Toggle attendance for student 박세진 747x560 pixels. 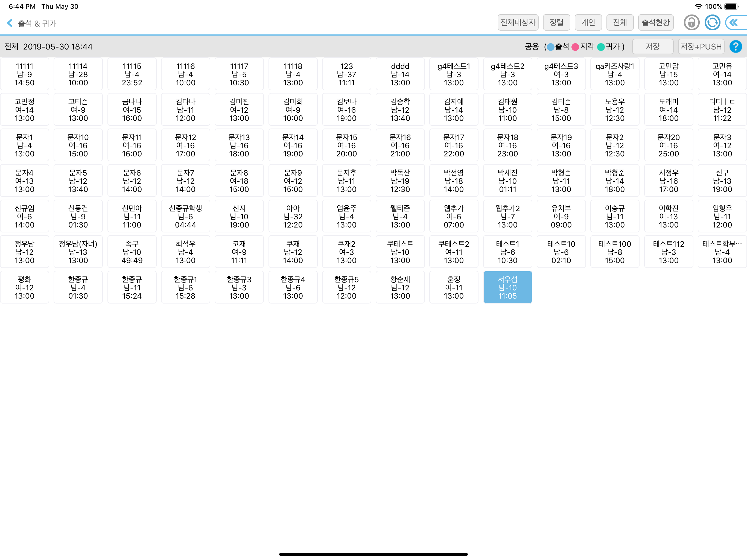507,181
